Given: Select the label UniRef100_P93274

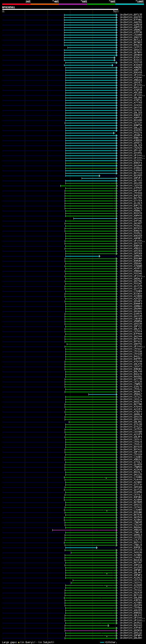Looking at the screenshot, I should point(131,133).
